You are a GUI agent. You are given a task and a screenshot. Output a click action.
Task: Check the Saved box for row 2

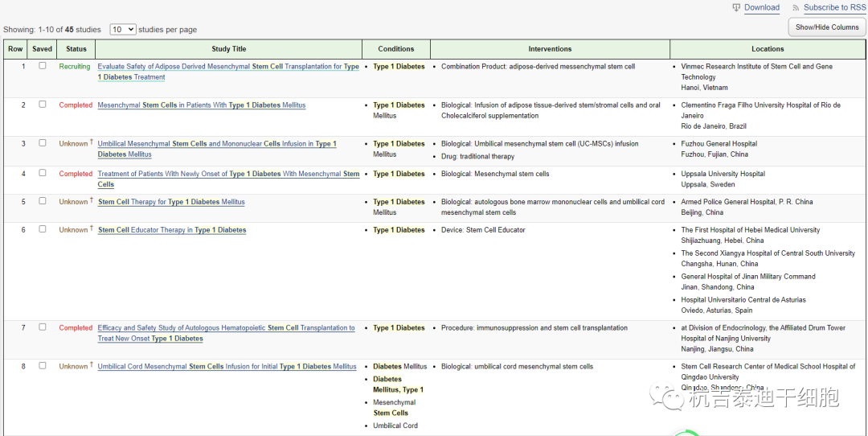[42, 104]
